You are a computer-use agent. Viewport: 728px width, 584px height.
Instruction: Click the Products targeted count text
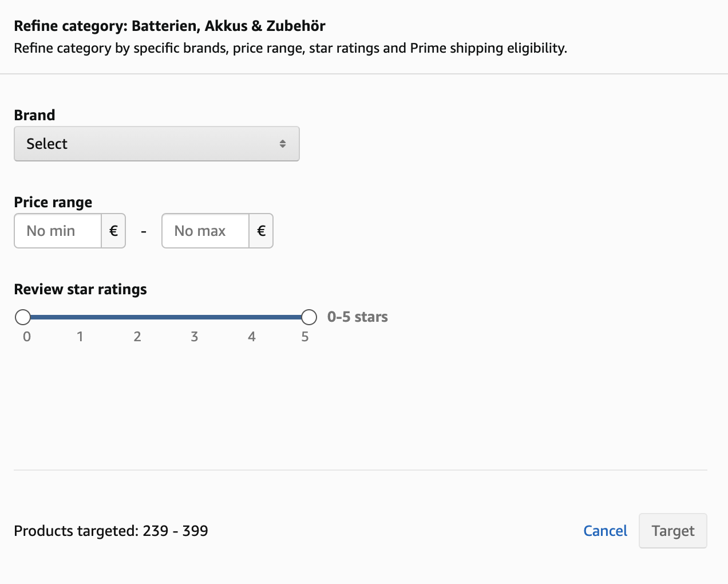(111, 531)
